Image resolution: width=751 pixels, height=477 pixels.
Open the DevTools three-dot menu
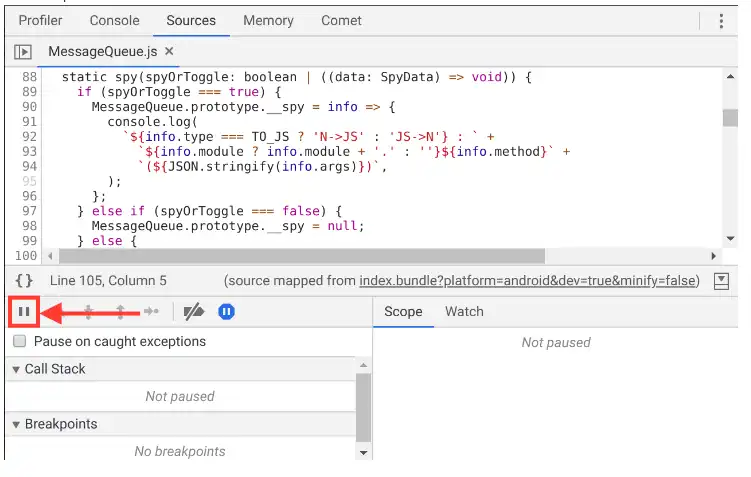tap(721, 21)
